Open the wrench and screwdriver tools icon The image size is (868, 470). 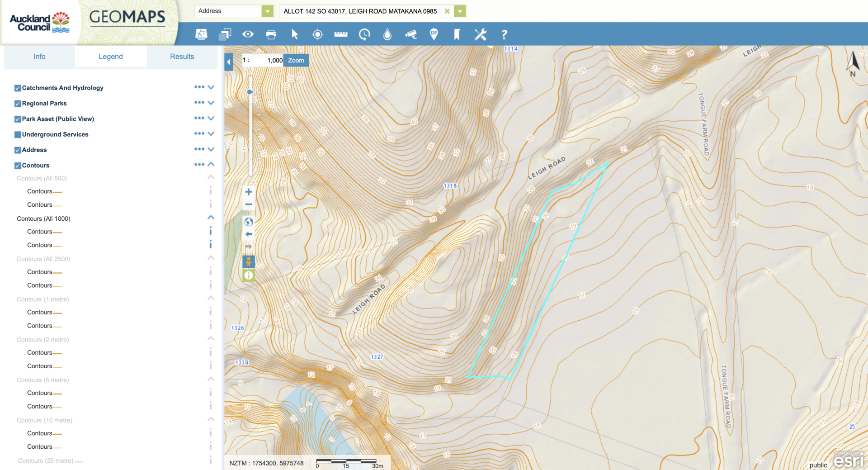click(x=480, y=34)
